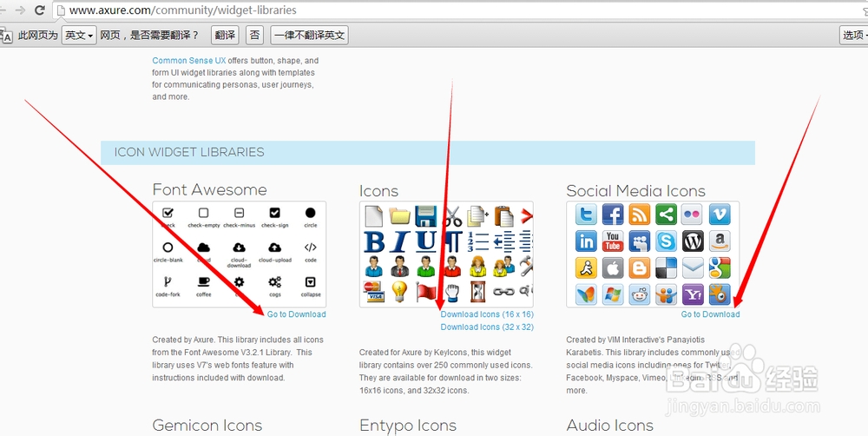Screen dimensions: 868x436
Task: Click the check-sign Font Awesome icon
Action: (274, 213)
